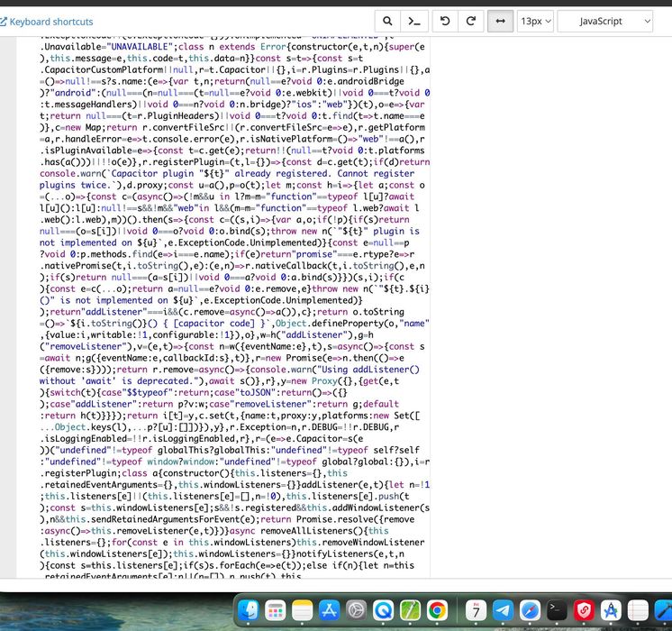Open Terminal from the dock

557,610
